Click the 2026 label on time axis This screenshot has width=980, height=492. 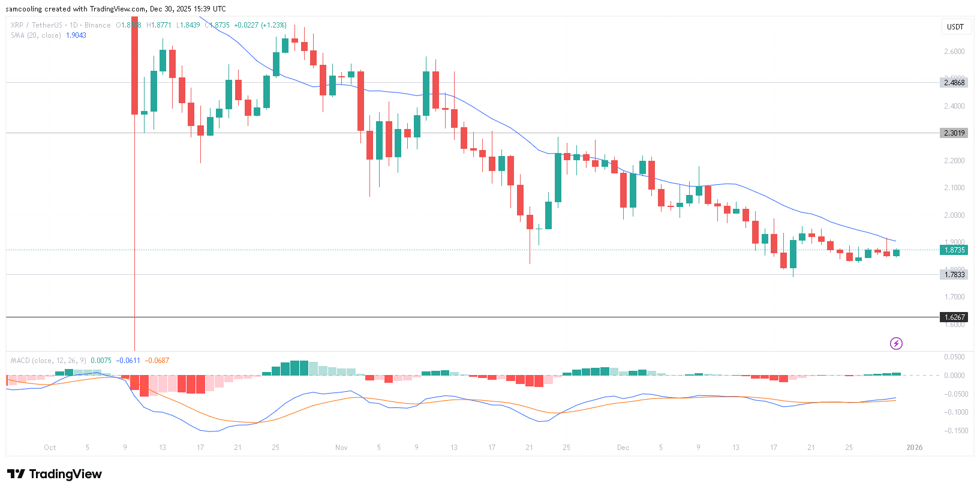[914, 448]
